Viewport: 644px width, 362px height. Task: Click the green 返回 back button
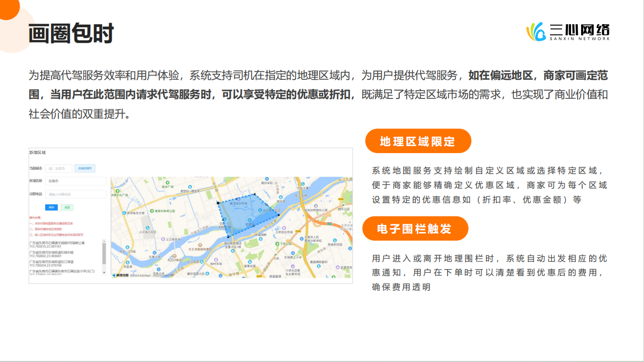pos(67,207)
